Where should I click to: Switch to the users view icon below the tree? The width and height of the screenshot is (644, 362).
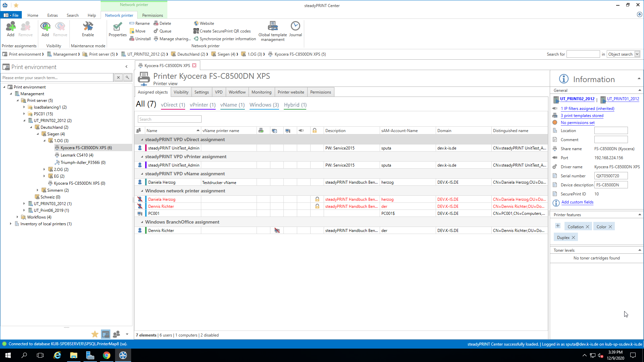(117, 334)
